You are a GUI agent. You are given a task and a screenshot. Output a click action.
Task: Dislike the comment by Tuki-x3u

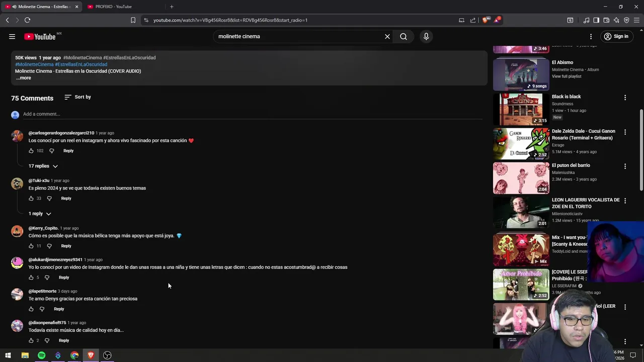pos(49,199)
